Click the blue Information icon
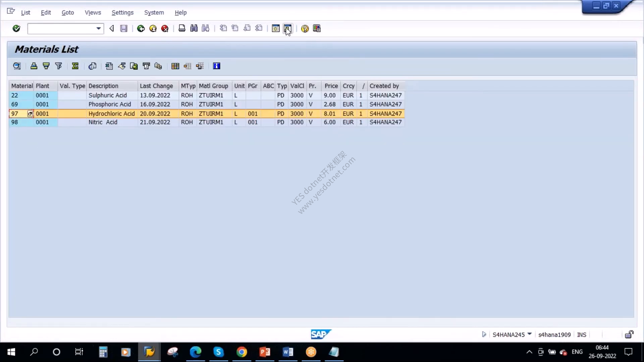The height and width of the screenshot is (362, 644). tap(217, 66)
